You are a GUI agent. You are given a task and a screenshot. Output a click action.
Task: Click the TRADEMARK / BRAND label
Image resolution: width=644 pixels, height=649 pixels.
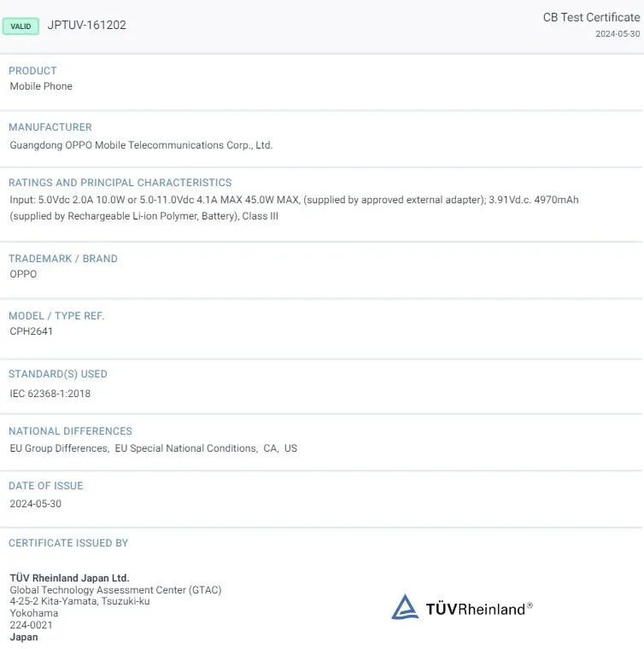62,259
